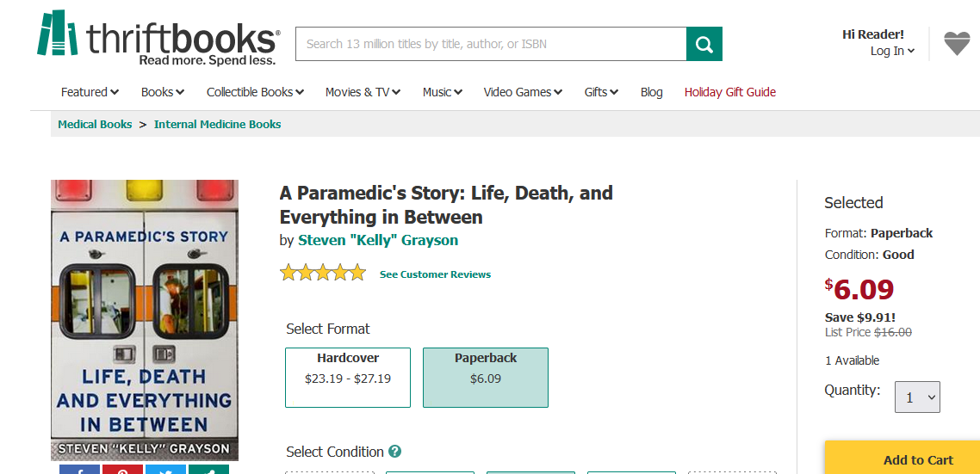Click the search box for titles
Screen dimensions: 980x474
pyautogui.click(x=491, y=44)
